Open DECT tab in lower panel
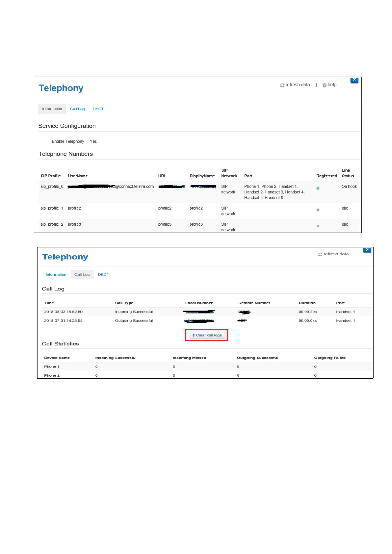 coord(103,274)
